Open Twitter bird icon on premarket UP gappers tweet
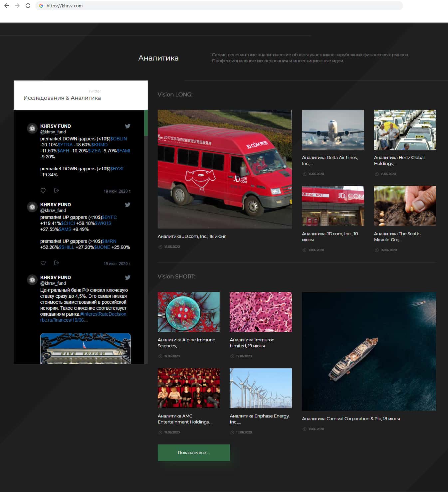This screenshot has width=448, height=492. coord(127,205)
